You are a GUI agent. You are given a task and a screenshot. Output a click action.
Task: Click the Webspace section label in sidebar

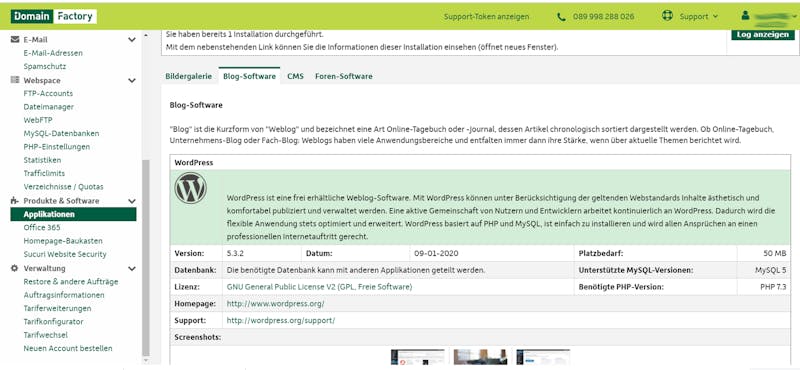coord(42,81)
